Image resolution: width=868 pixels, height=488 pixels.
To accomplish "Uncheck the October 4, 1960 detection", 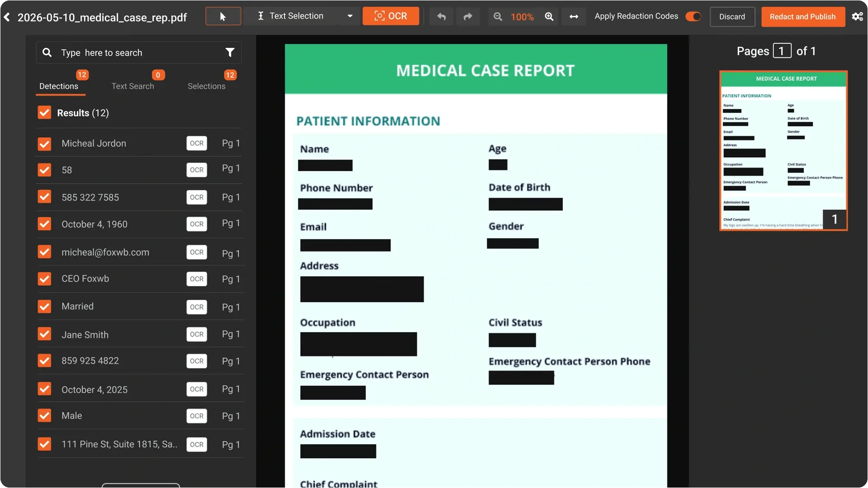I will coord(44,224).
